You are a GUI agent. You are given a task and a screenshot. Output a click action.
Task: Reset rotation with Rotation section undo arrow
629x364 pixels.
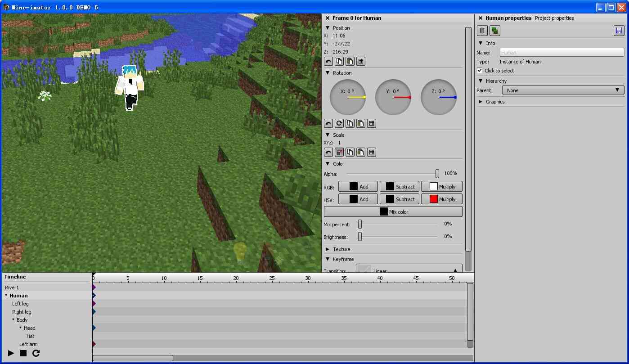(328, 123)
